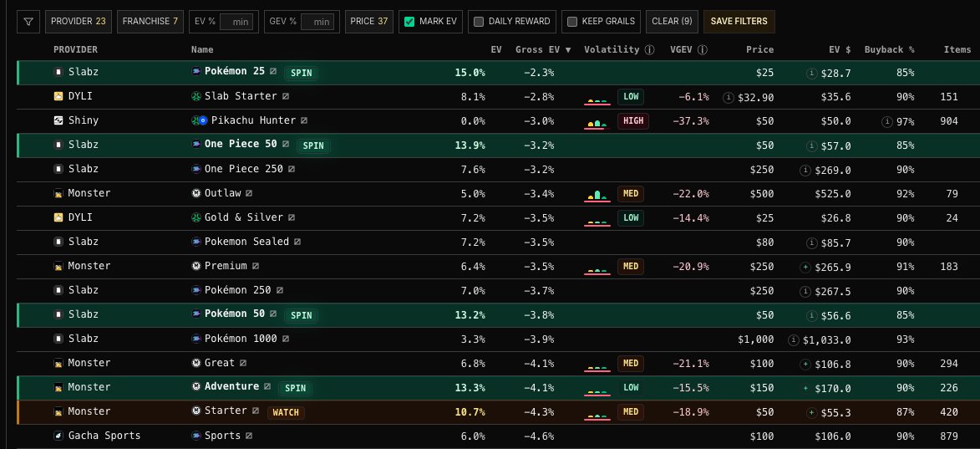Click the 15.0% EV value
The image size is (980, 449).
click(x=470, y=73)
